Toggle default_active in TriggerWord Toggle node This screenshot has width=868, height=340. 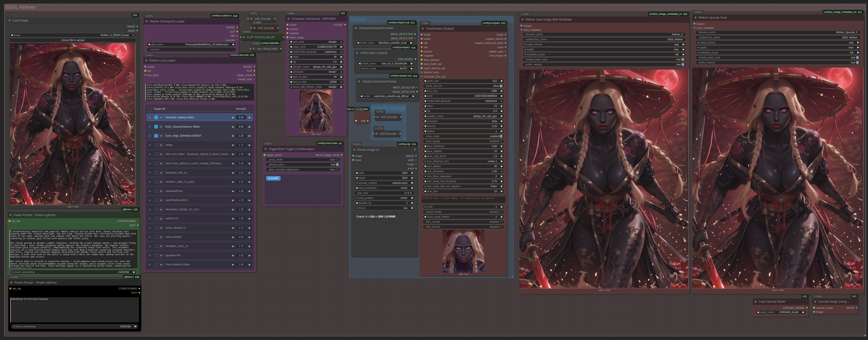pos(337,165)
